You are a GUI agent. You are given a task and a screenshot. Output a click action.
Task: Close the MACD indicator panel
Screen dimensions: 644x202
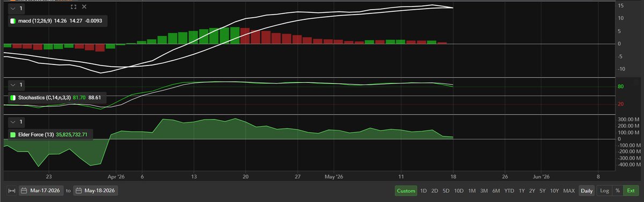tap(84, 7)
